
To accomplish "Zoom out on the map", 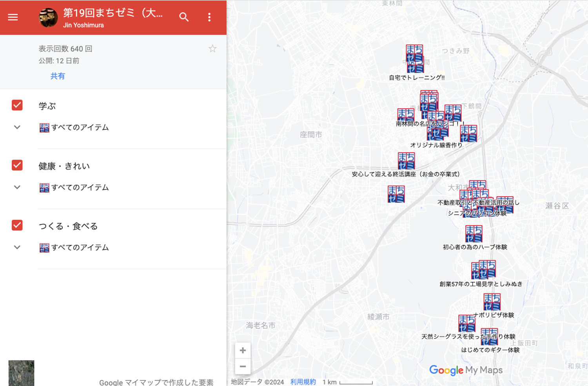I will (x=243, y=366).
